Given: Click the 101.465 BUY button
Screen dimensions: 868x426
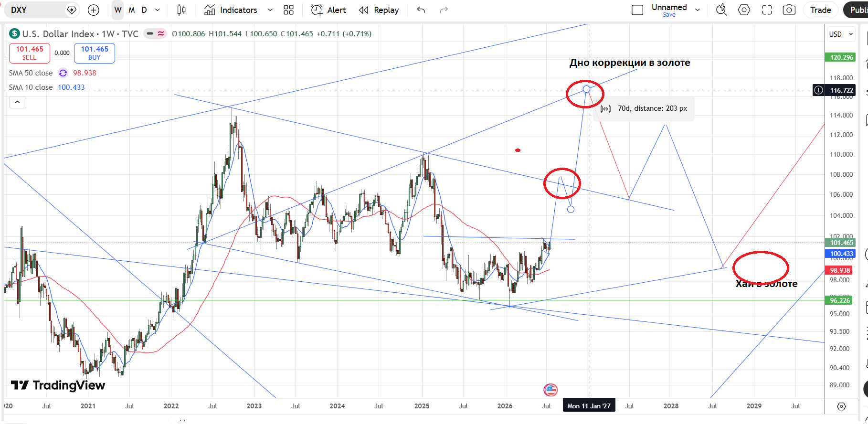Looking at the screenshot, I should click(95, 53).
